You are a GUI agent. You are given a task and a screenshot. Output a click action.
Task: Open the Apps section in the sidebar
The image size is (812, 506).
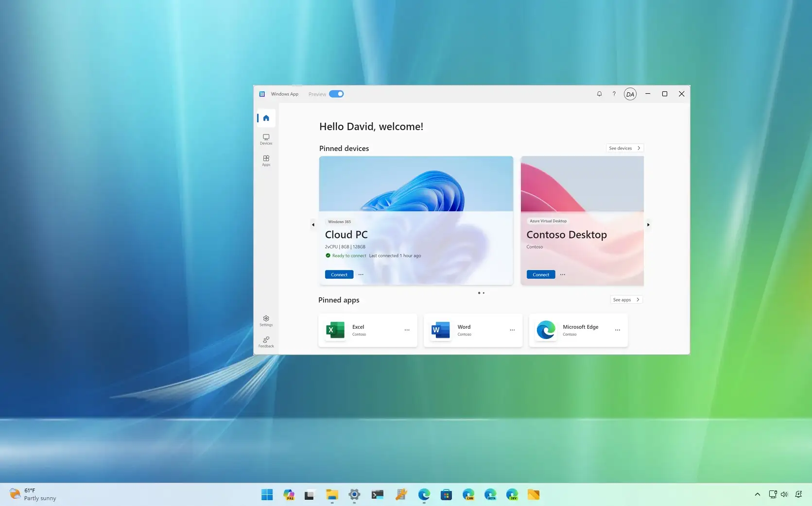[x=266, y=161]
